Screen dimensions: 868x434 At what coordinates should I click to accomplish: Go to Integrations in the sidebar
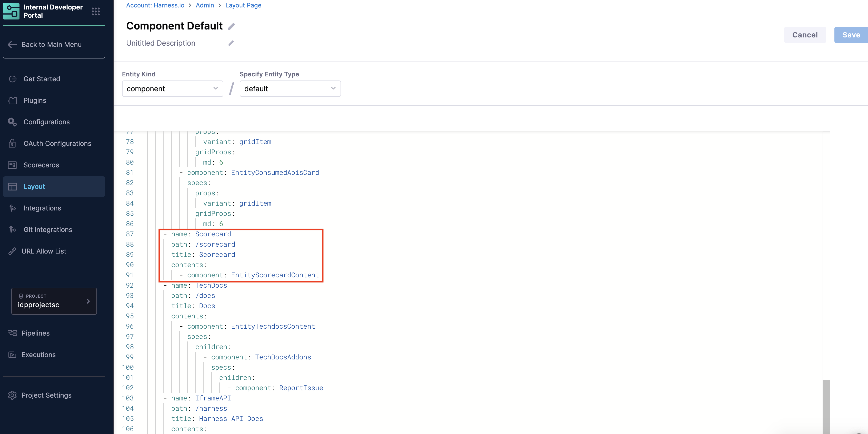coord(42,208)
